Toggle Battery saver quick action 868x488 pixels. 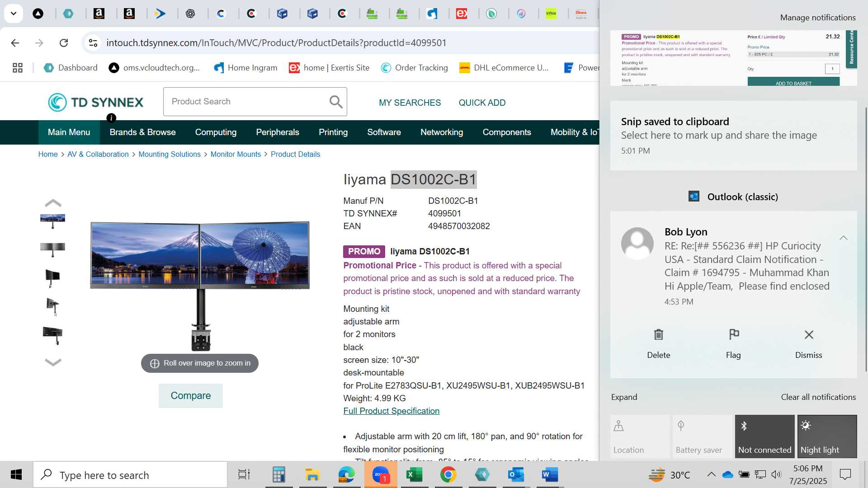[702, 436]
